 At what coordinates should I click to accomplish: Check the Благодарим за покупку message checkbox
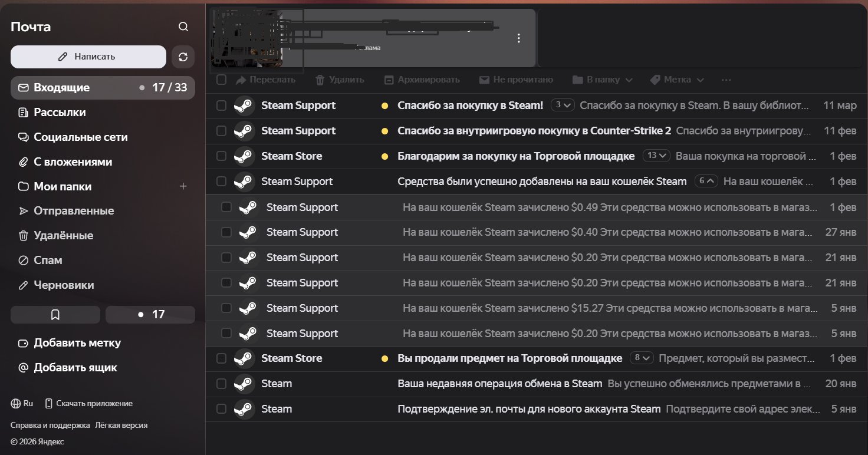[221, 156]
